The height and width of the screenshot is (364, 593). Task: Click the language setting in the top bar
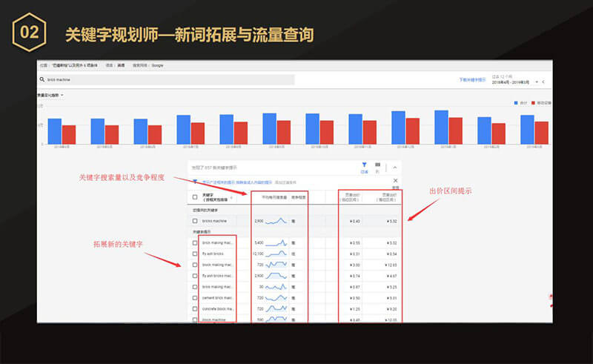115,65
